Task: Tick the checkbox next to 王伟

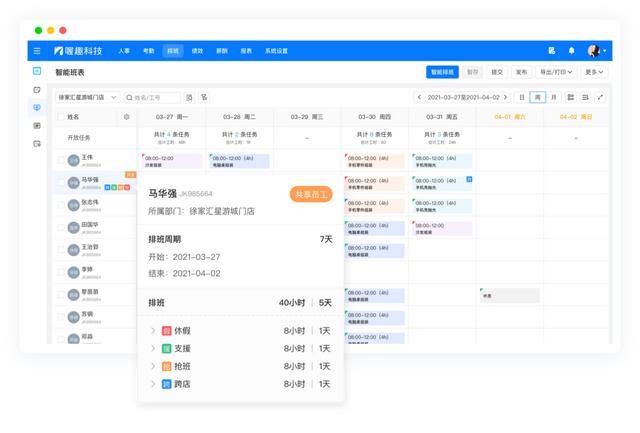Action: pos(59,160)
